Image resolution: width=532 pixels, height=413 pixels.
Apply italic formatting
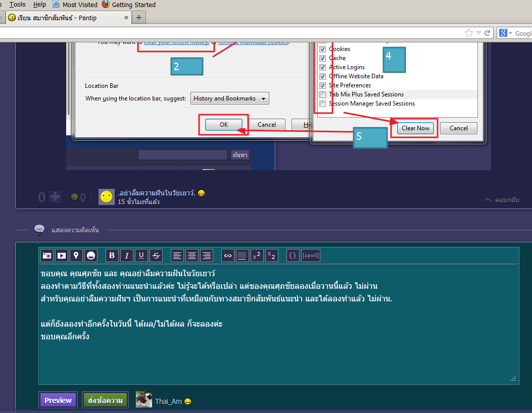coord(126,255)
